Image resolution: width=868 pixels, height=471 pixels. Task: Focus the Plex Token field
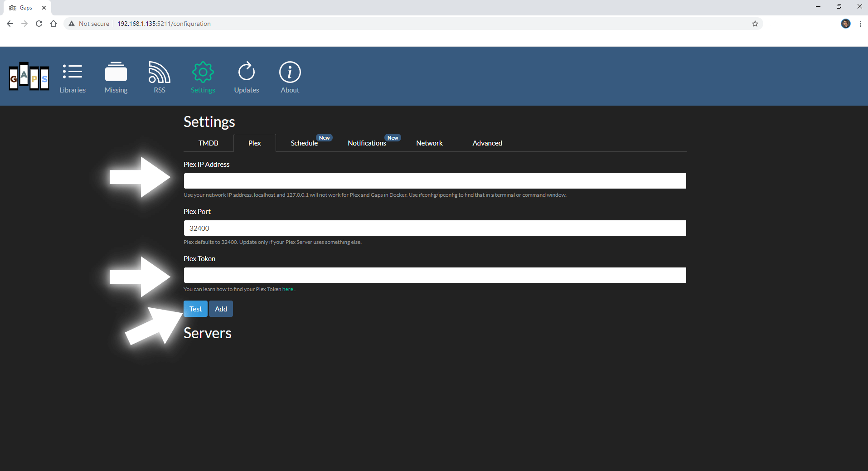tap(435, 275)
